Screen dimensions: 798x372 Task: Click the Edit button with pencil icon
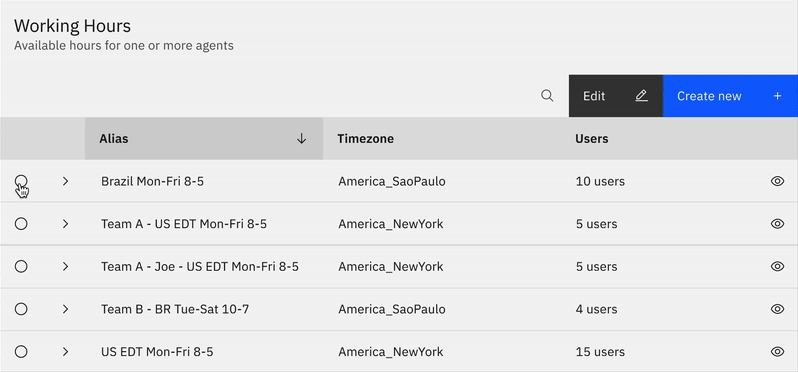click(616, 96)
